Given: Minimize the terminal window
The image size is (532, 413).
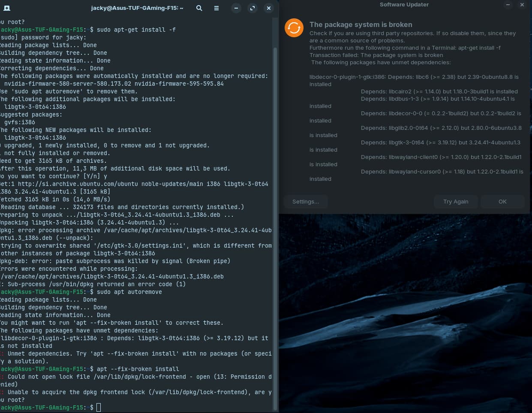Looking at the screenshot, I should click(236, 8).
